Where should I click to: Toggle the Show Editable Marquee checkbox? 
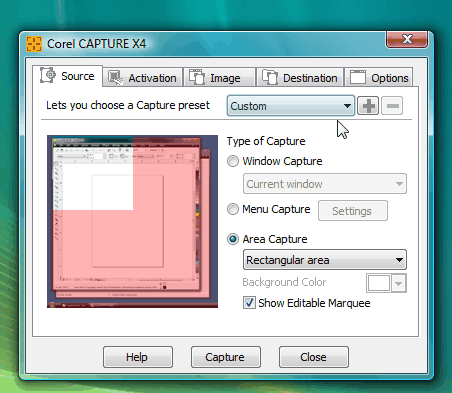[249, 303]
